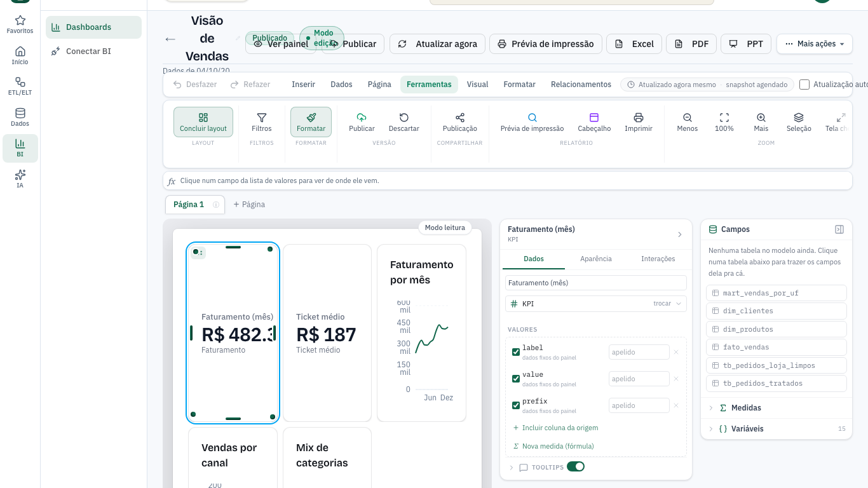Switch to the Interações tab
The image size is (868, 488).
[x=658, y=259]
